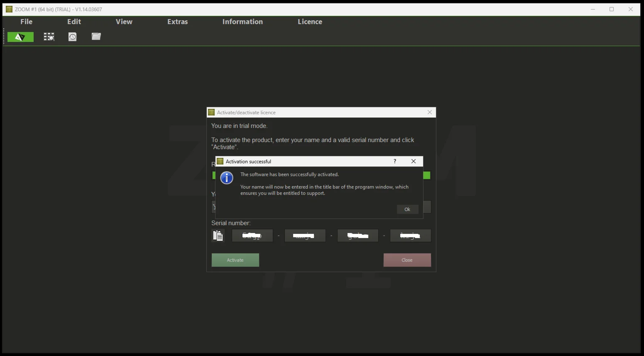Click the last serial number field
This screenshot has width=644, height=356.
coord(410,236)
